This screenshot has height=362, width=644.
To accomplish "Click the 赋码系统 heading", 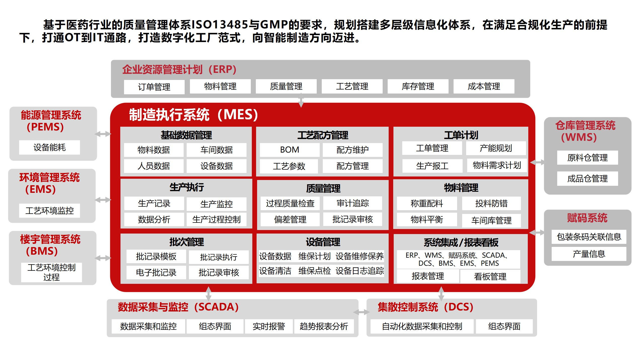I will (x=587, y=218).
